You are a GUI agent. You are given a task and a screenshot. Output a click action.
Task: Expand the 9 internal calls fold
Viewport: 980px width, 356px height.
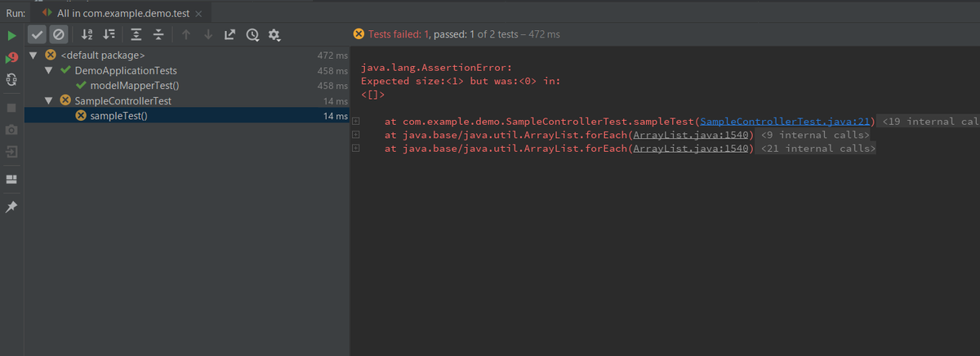click(813, 135)
